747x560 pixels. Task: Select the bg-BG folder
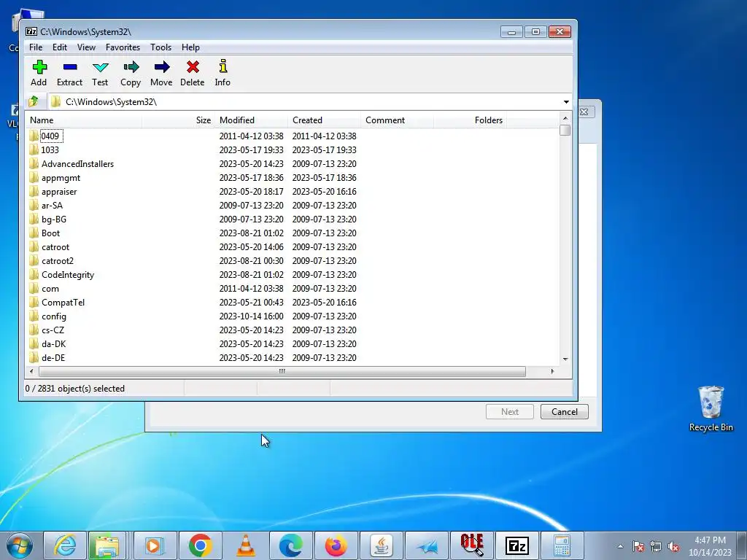(x=54, y=219)
